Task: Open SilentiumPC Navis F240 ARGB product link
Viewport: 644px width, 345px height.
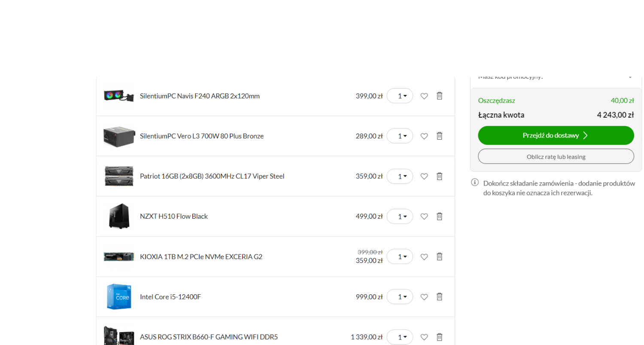Action: point(200,96)
